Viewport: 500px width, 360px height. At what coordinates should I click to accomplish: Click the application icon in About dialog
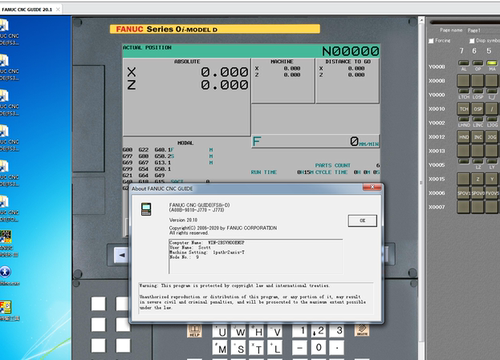[x=146, y=209]
